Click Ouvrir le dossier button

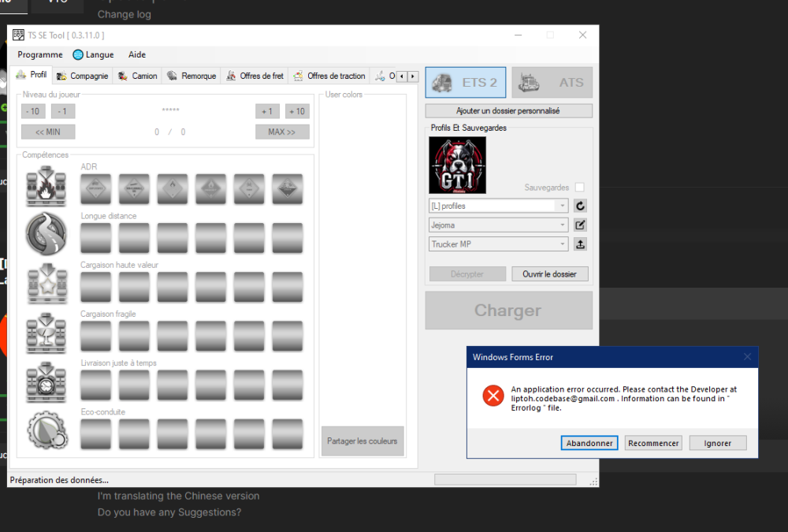pyautogui.click(x=549, y=274)
